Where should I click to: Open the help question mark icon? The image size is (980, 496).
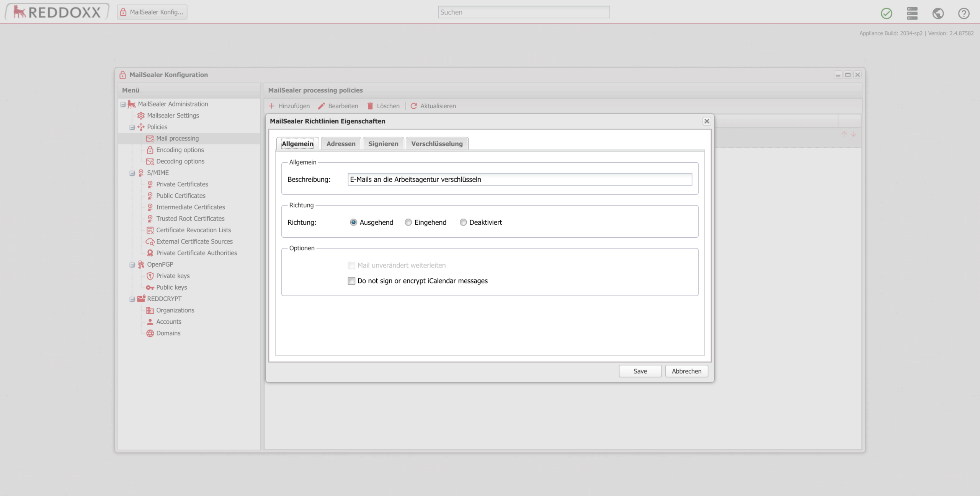964,13
